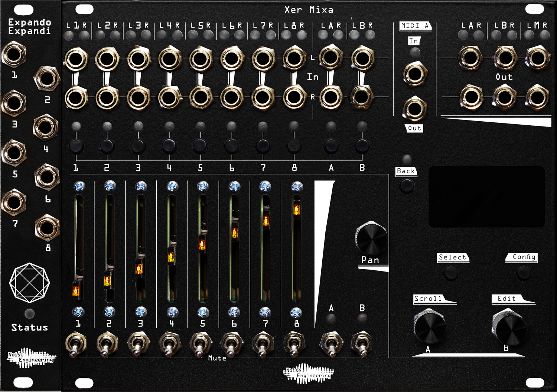557x392 pixels.
Task: Click the Status LED on Expando Expandi
Action: pos(30,313)
